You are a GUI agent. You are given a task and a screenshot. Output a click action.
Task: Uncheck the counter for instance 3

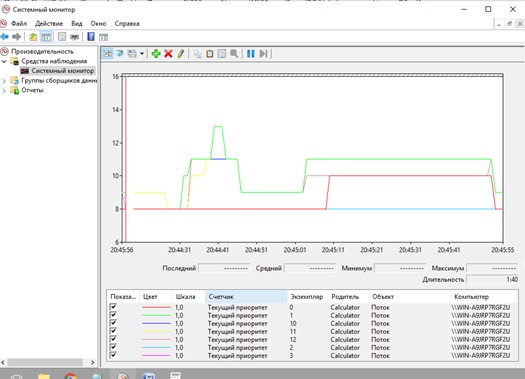pyautogui.click(x=113, y=355)
